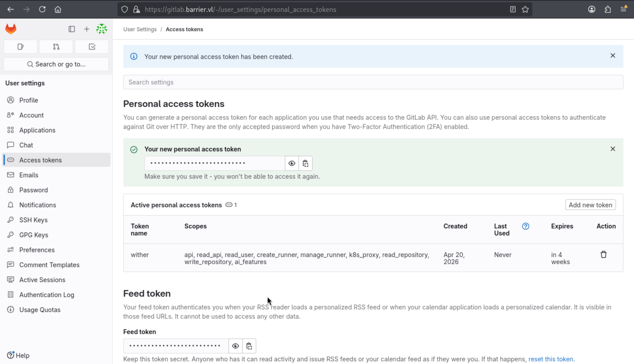The width and height of the screenshot is (634, 364).
Task: Open the user avatar menu
Action: (101, 29)
